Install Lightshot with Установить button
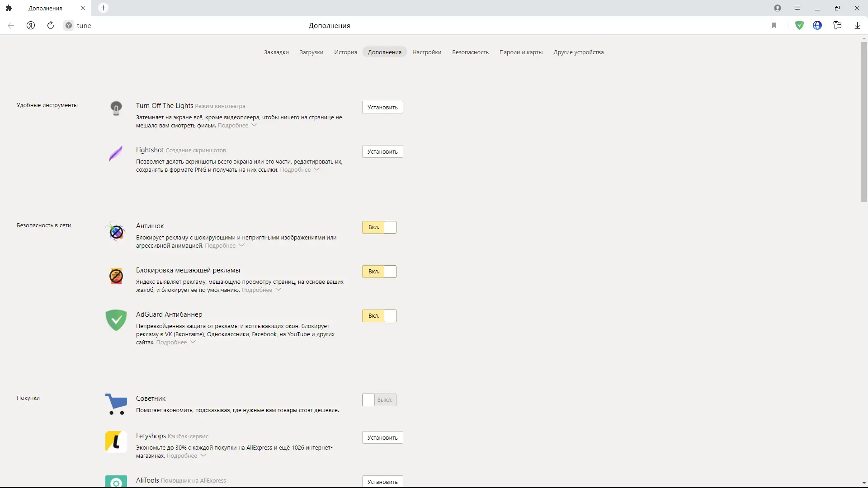Screen dimensions: 868x488 pyautogui.click(x=382, y=152)
